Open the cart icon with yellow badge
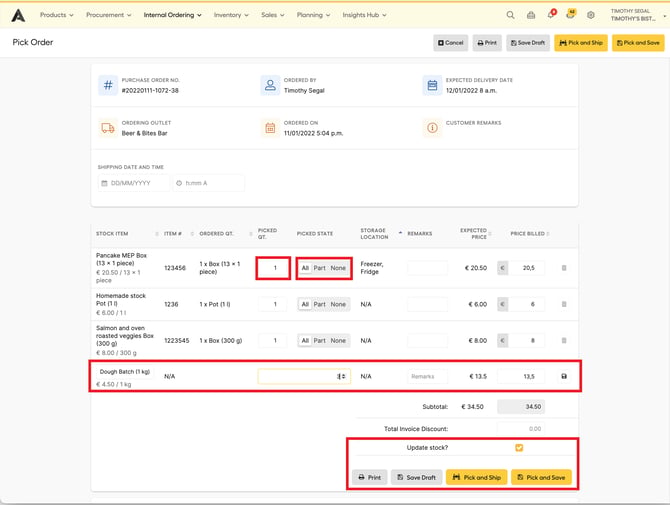Viewport: 670px width, 505px height. click(x=570, y=15)
